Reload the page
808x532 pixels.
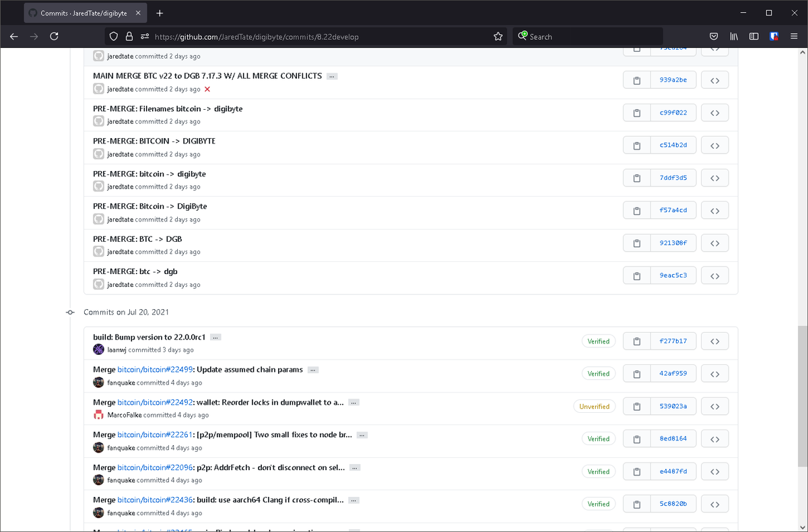pyautogui.click(x=55, y=36)
